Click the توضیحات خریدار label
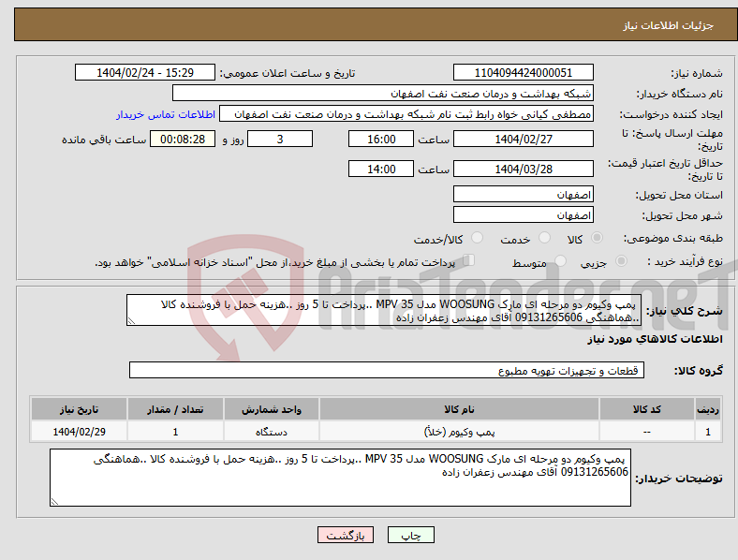The height and width of the screenshot is (560, 738). click(x=679, y=479)
